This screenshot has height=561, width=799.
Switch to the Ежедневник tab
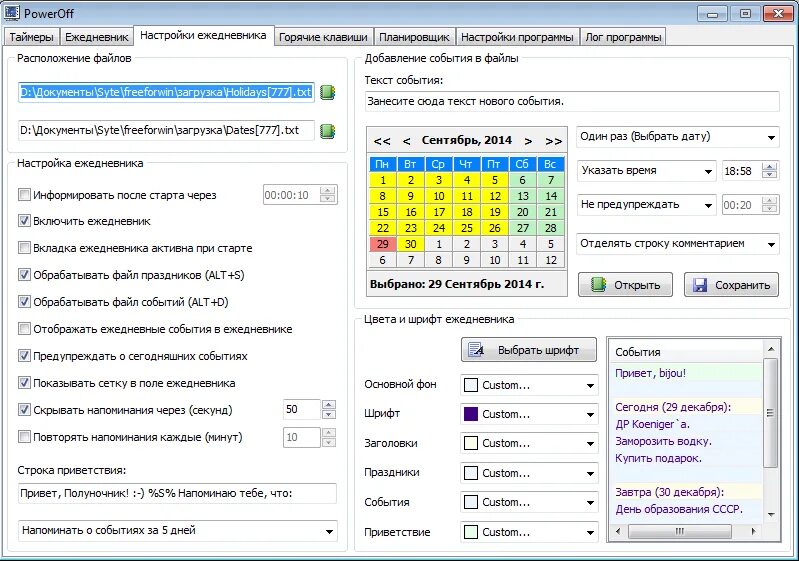[96, 37]
